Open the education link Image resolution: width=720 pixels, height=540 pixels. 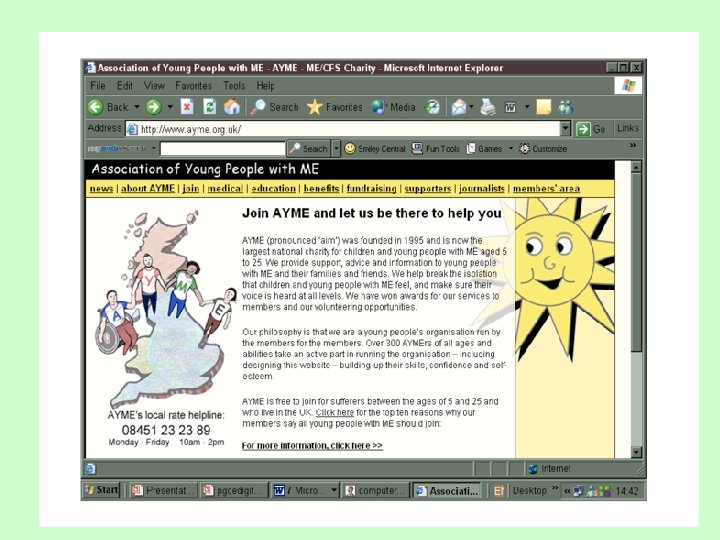click(x=274, y=188)
